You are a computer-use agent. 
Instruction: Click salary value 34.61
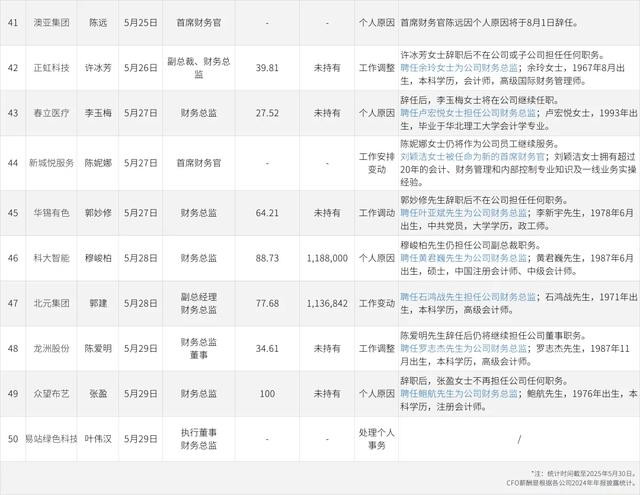pos(267,348)
